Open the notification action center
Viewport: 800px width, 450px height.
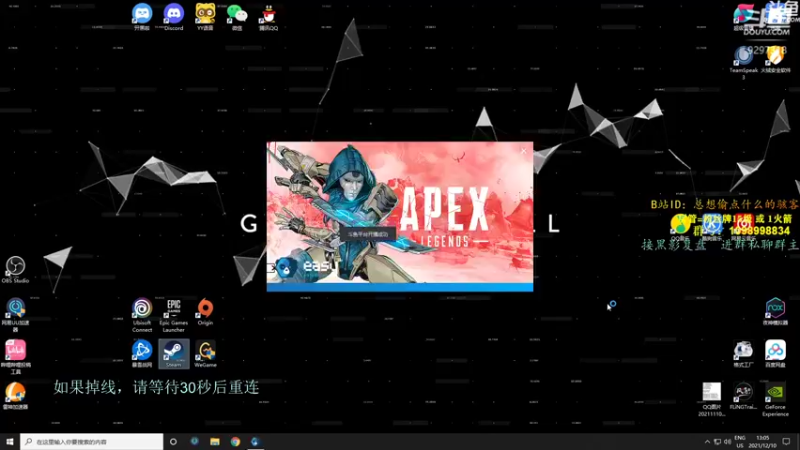[786, 442]
